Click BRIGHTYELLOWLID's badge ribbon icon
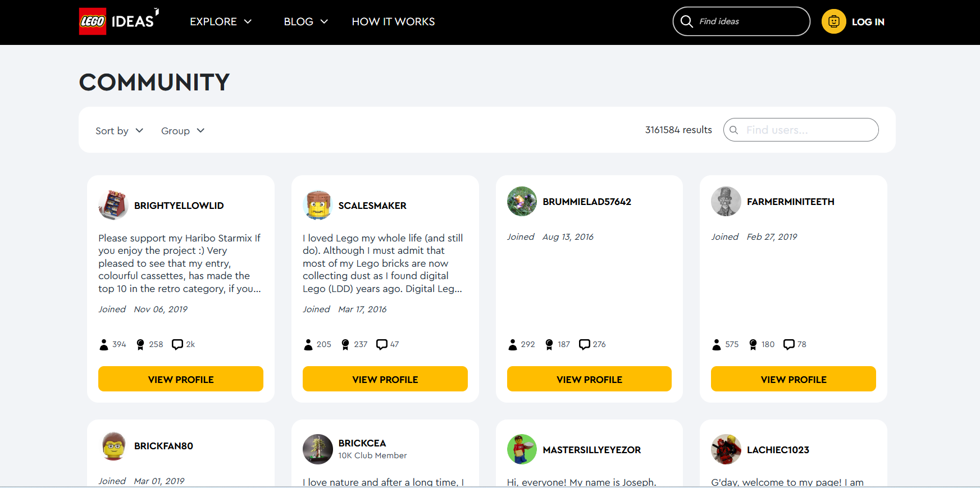This screenshot has height=488, width=980. click(x=140, y=344)
